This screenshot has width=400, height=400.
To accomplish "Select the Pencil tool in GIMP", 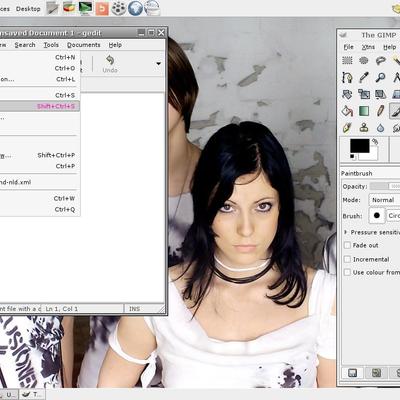I will point(380,111).
